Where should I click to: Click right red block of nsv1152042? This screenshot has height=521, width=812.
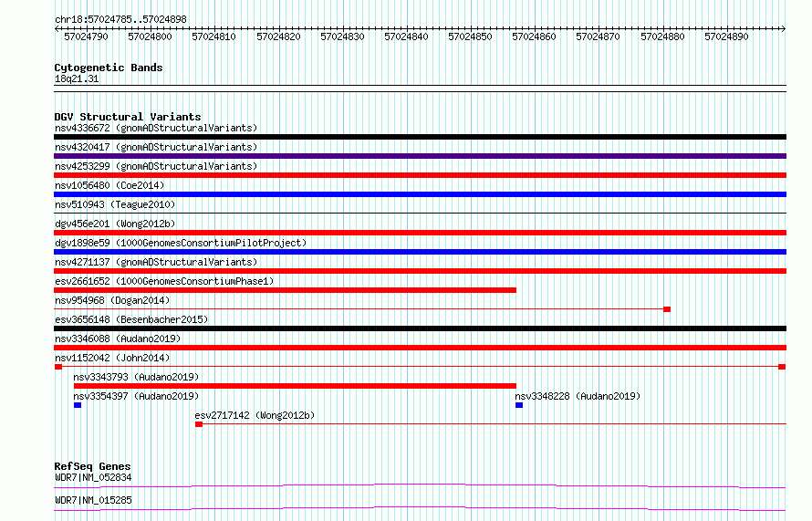[x=782, y=367]
